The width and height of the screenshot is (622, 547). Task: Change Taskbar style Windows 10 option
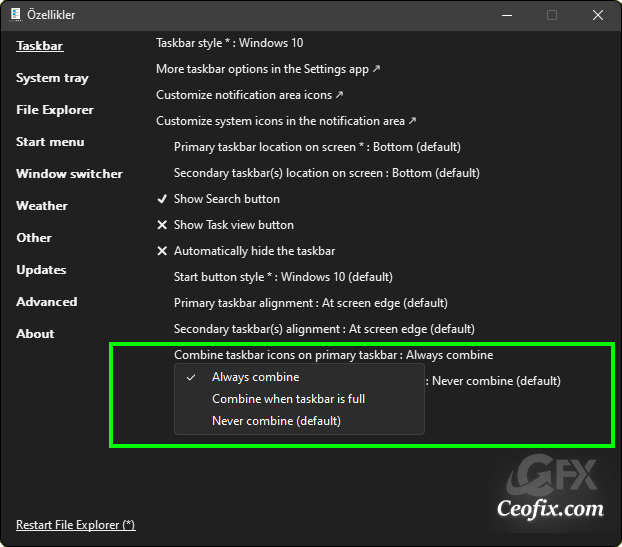pos(230,43)
